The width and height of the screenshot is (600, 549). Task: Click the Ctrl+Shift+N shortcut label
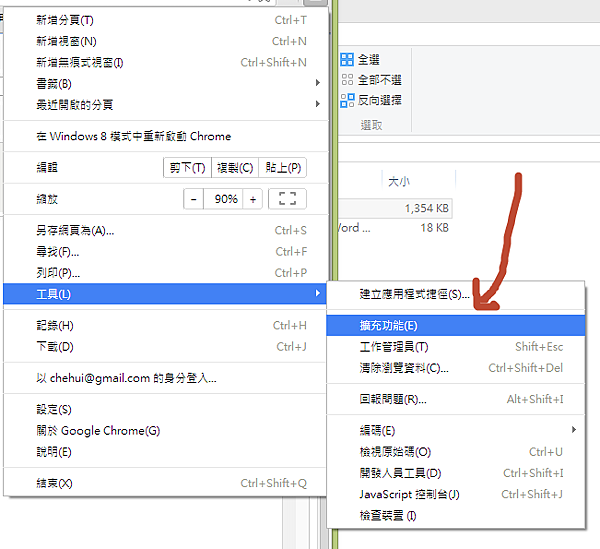pyautogui.click(x=273, y=62)
